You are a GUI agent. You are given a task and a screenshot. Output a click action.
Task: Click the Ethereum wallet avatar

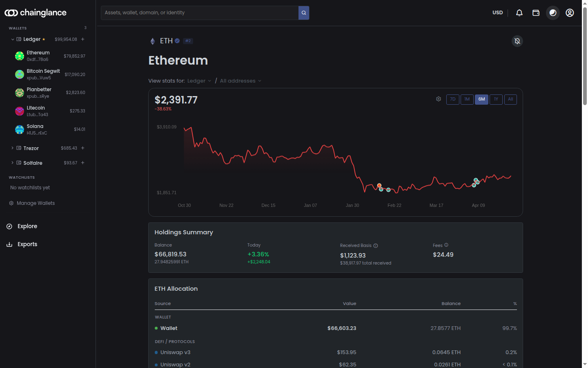[x=20, y=56]
